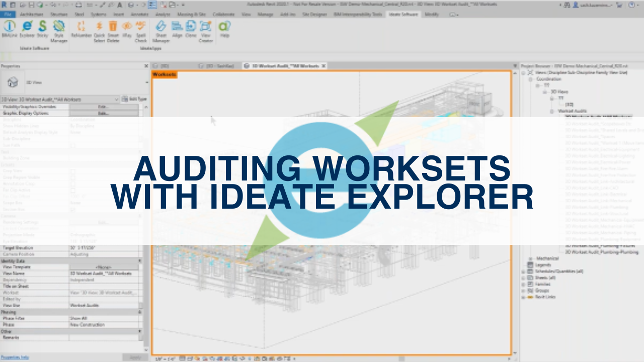
Task: Select the {3D} view tab
Action: click(x=166, y=66)
